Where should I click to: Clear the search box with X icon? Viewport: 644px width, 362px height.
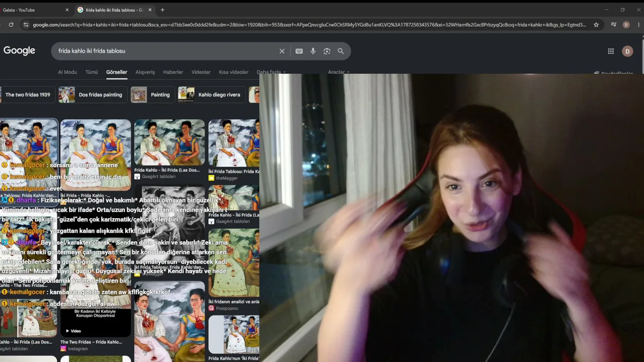[282, 51]
